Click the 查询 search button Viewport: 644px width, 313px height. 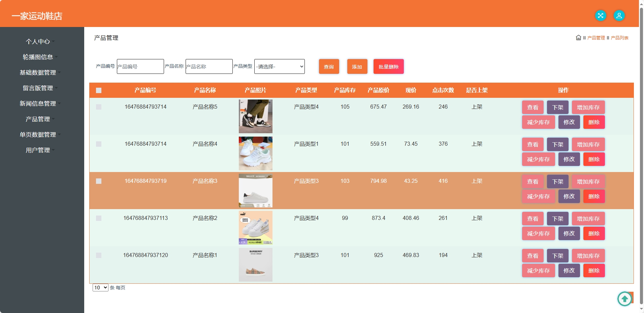coord(329,66)
